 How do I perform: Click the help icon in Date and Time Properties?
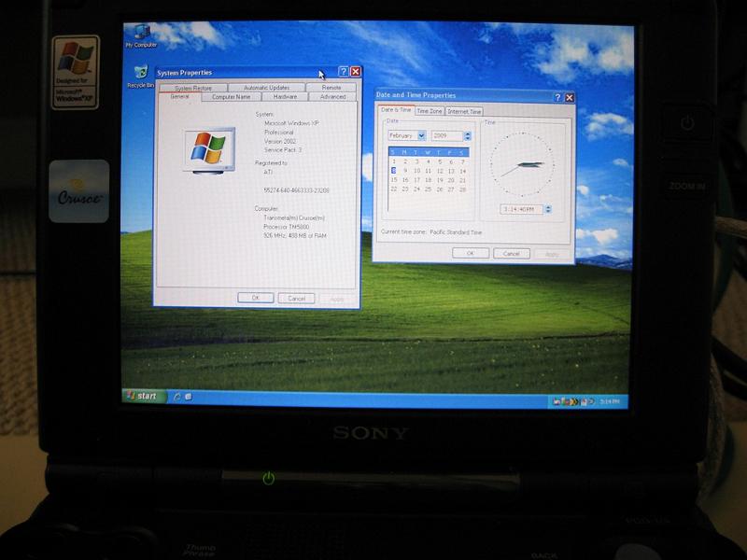pos(557,97)
